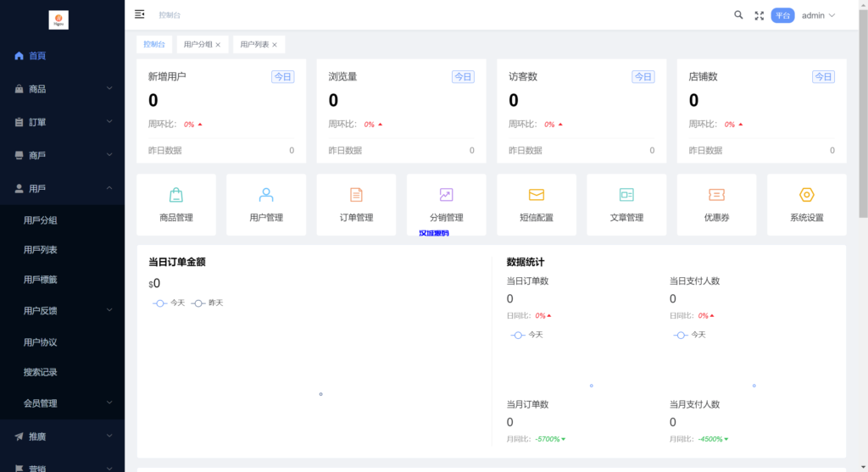Click the store icon beside 商戶

point(19,155)
